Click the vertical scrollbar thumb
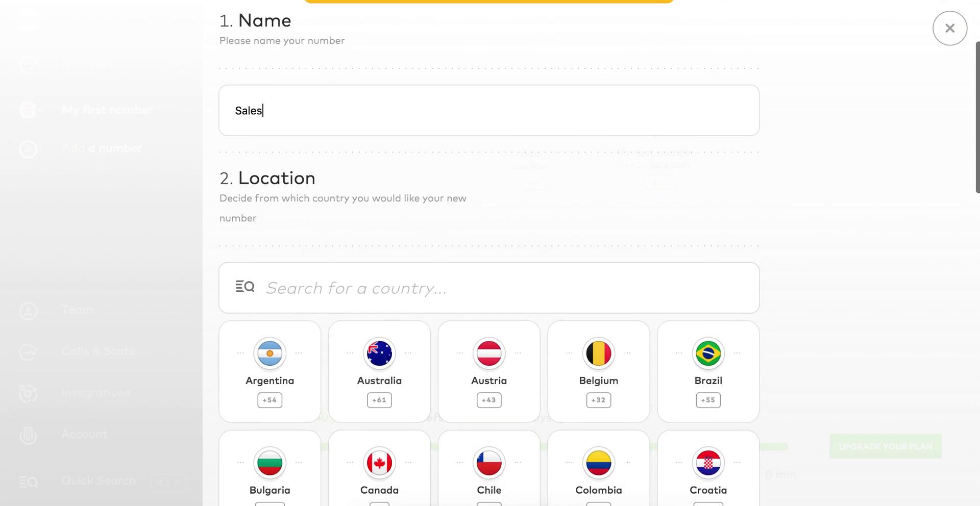The height and width of the screenshot is (506, 980). 977,117
